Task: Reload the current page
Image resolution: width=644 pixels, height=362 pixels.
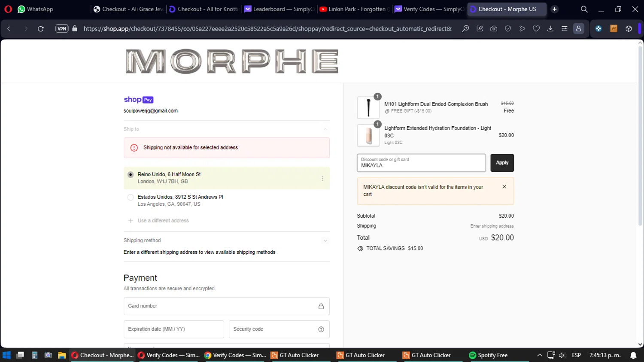Action: click(x=41, y=29)
